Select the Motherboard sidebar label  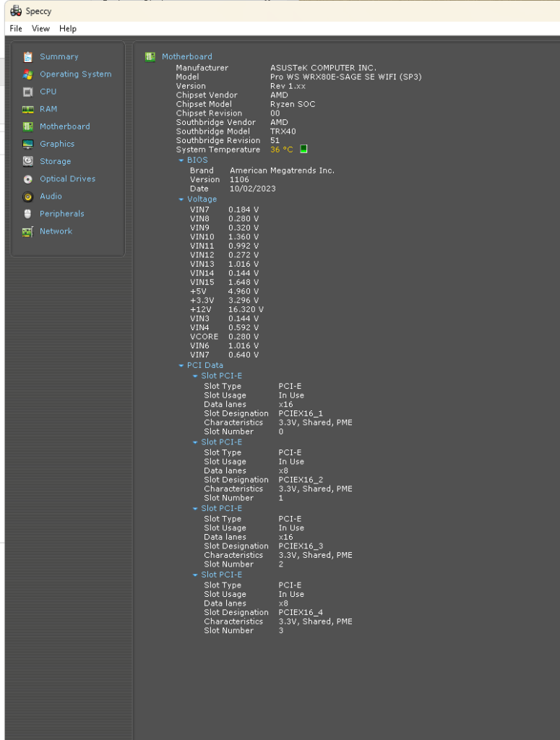(64, 126)
